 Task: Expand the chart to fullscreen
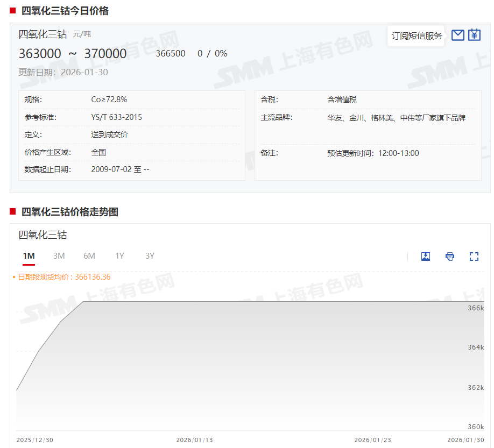coord(474,257)
